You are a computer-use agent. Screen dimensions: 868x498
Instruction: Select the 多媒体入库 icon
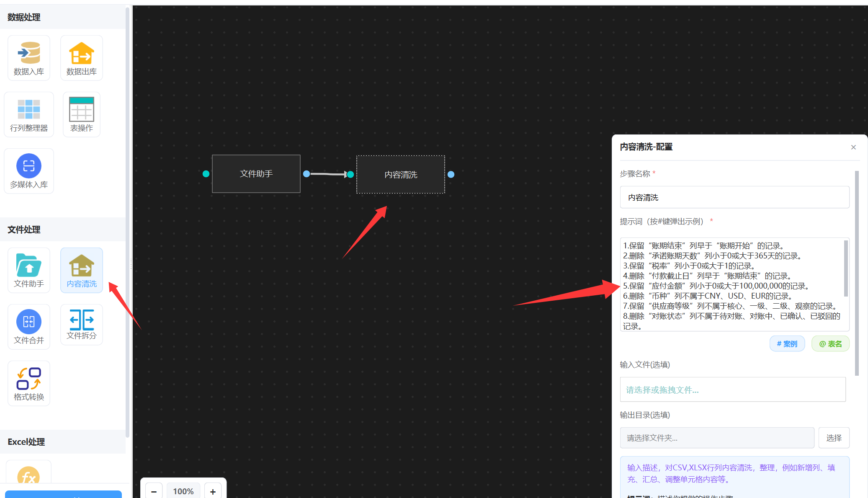click(29, 171)
